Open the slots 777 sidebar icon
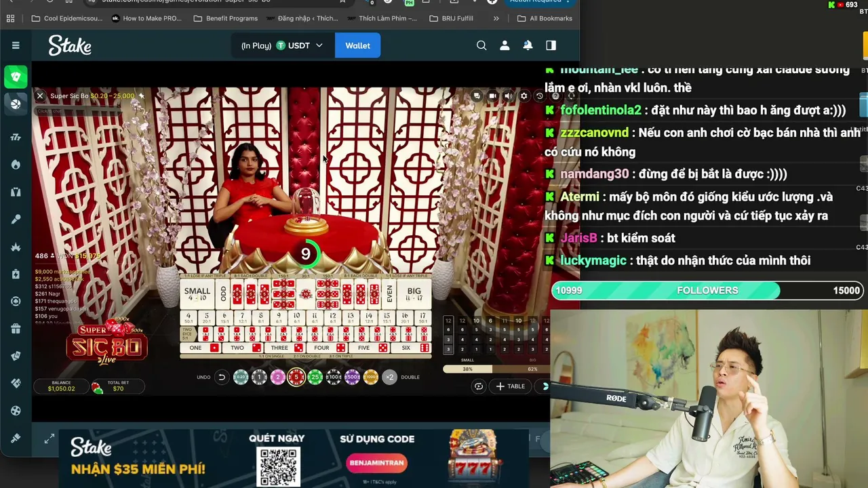868x488 pixels. pyautogui.click(x=16, y=138)
